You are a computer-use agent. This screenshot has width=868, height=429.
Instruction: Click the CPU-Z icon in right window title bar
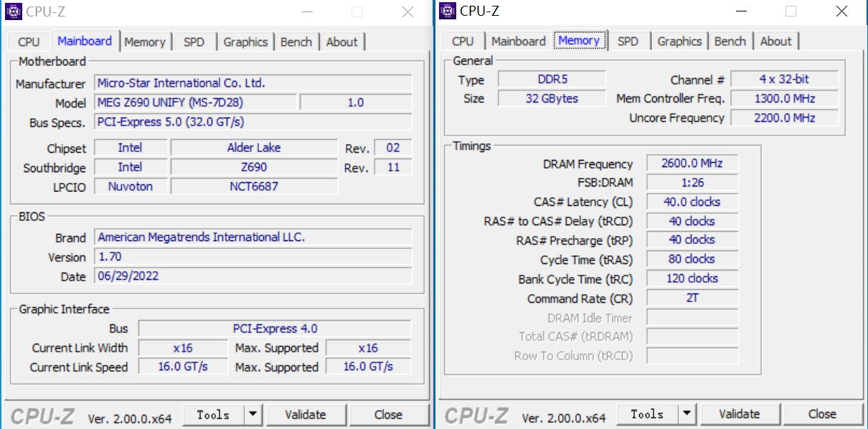click(x=447, y=10)
